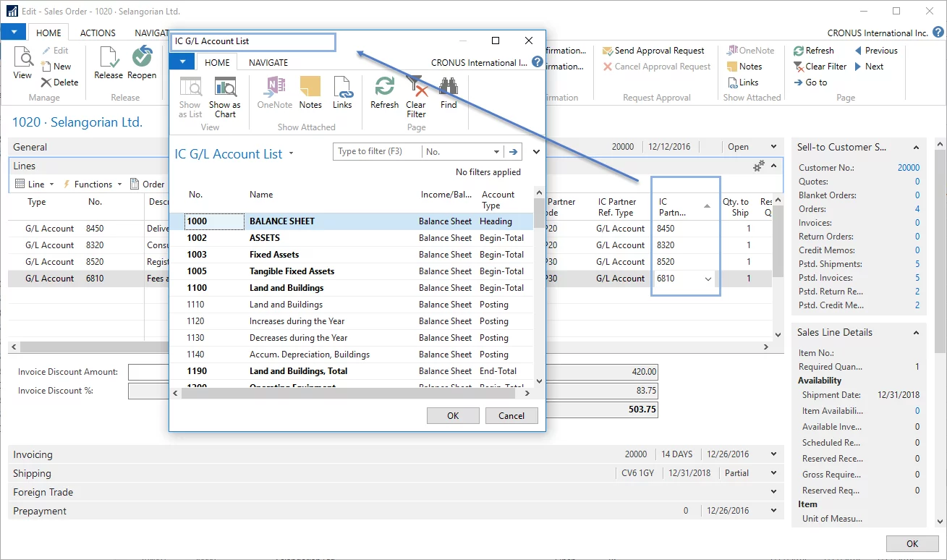The width and height of the screenshot is (947, 560).
Task: Expand the Foreign Trade FastTab
Action: click(773, 492)
